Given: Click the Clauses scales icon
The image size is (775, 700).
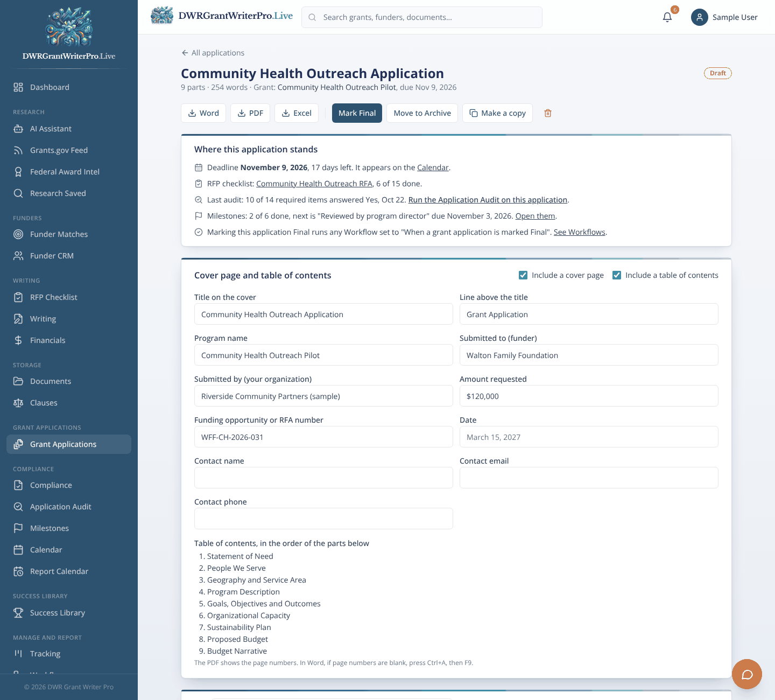Looking at the screenshot, I should [18, 403].
